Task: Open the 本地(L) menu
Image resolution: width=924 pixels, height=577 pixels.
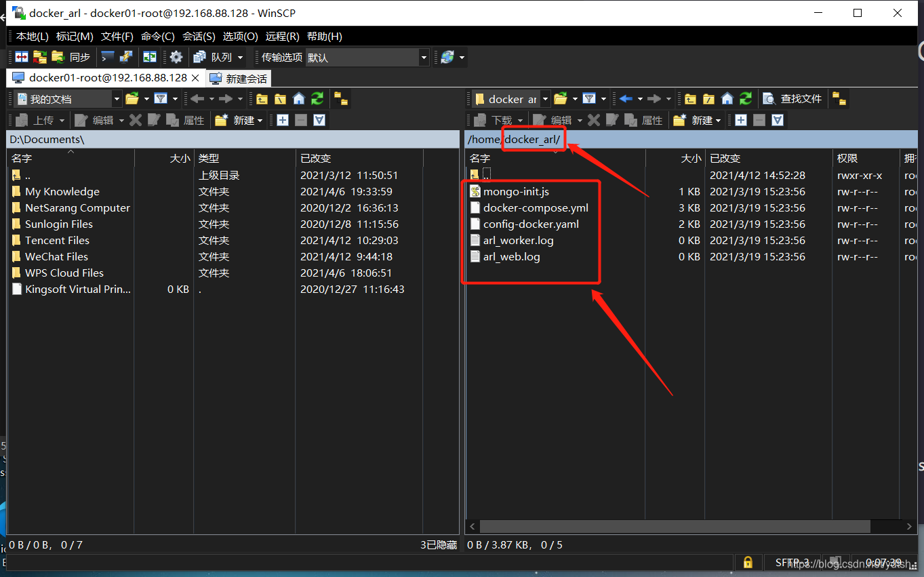Action: pyautogui.click(x=33, y=37)
